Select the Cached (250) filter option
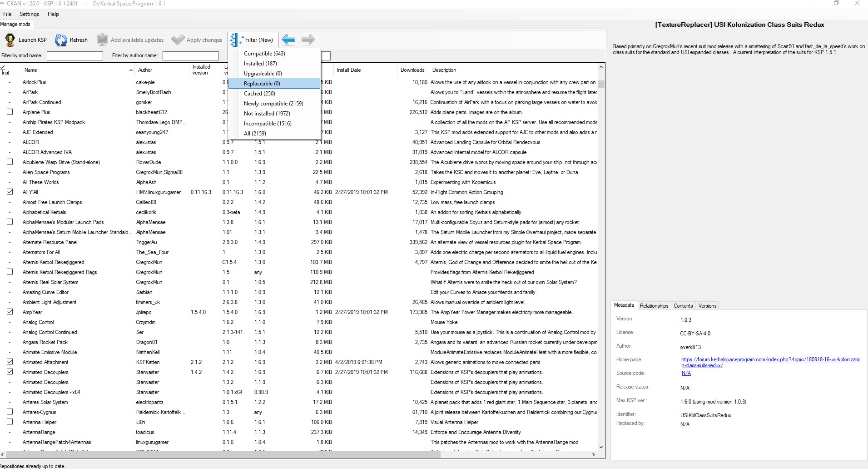868x469 pixels. tap(259, 93)
